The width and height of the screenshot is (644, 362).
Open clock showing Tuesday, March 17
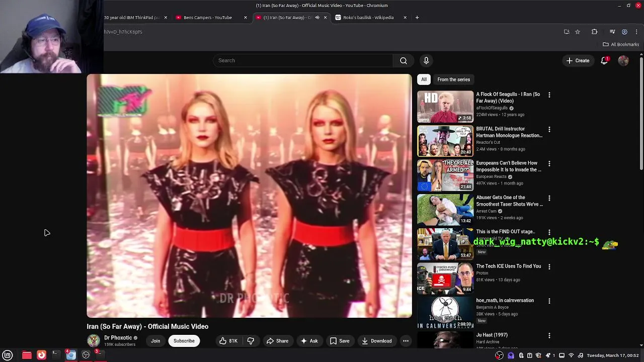click(612, 355)
